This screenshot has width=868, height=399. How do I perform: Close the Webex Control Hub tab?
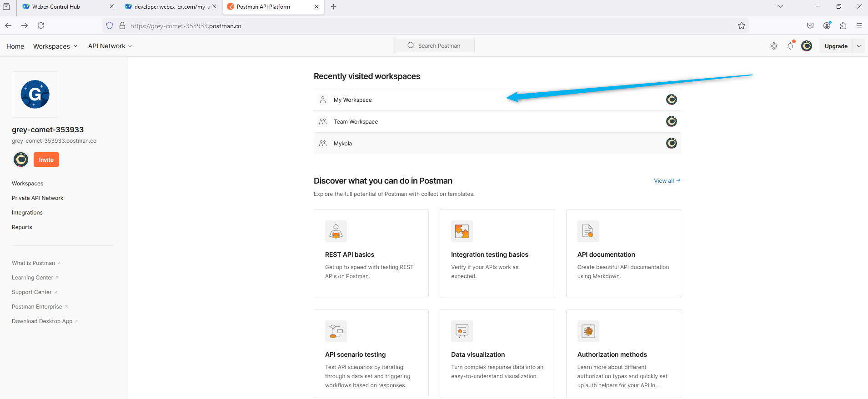pos(112,6)
